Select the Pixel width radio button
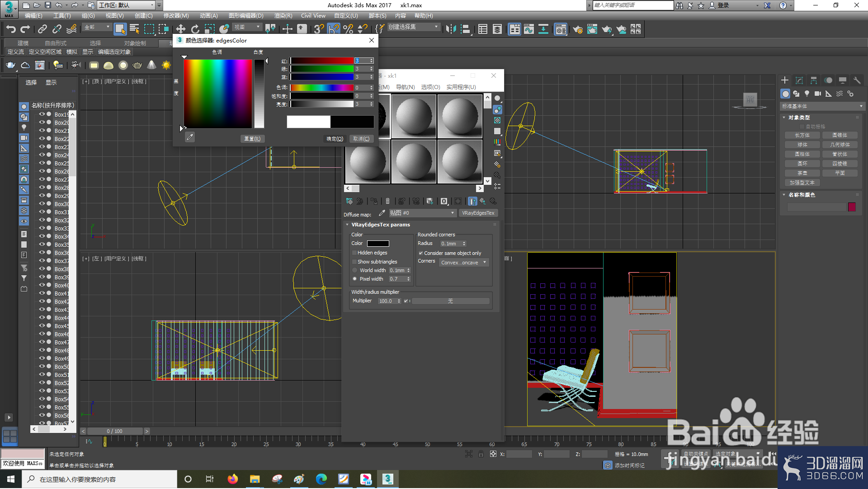868x489 pixels. (x=355, y=279)
